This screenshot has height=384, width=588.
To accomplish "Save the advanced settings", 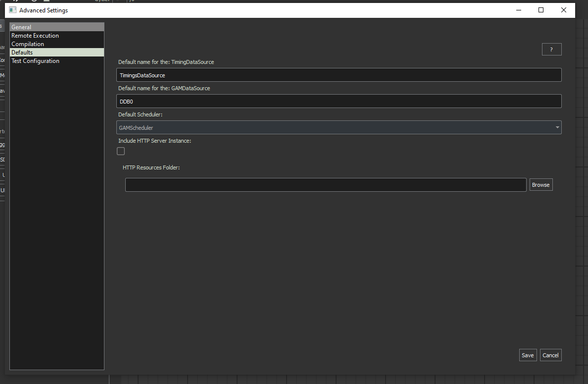I will pyautogui.click(x=528, y=355).
